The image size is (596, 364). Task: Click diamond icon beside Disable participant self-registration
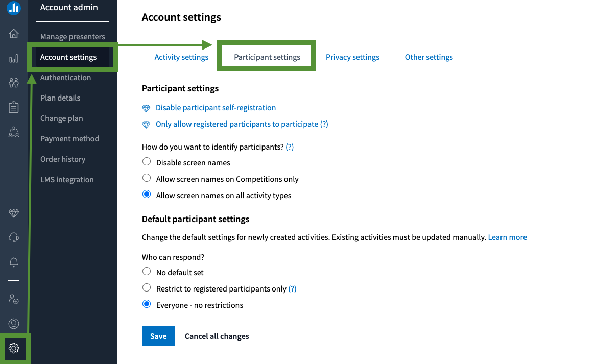[x=146, y=108]
